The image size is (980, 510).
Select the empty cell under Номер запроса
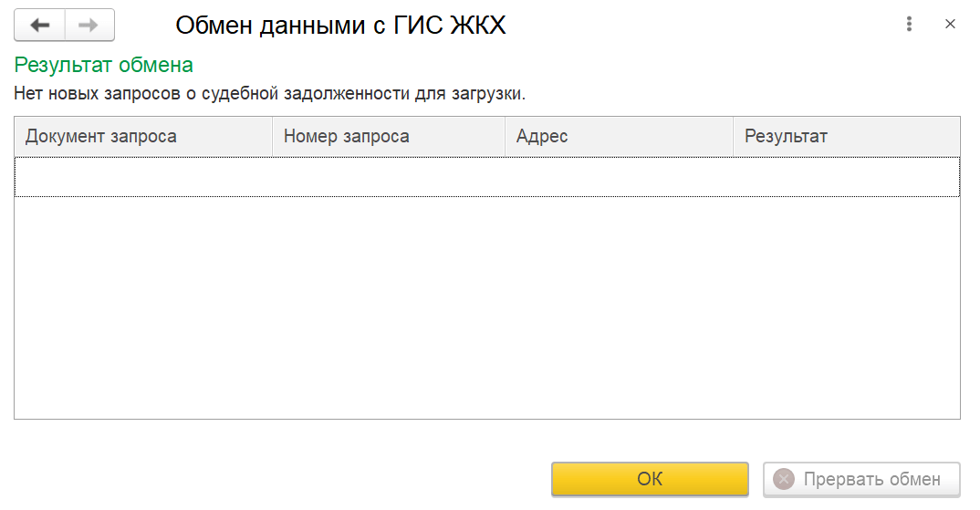point(388,177)
